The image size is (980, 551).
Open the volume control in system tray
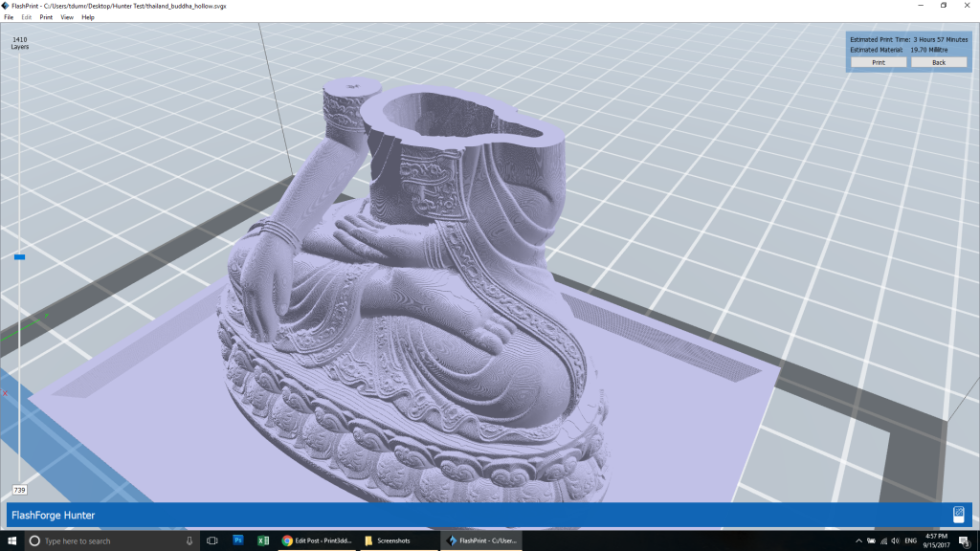coord(895,540)
